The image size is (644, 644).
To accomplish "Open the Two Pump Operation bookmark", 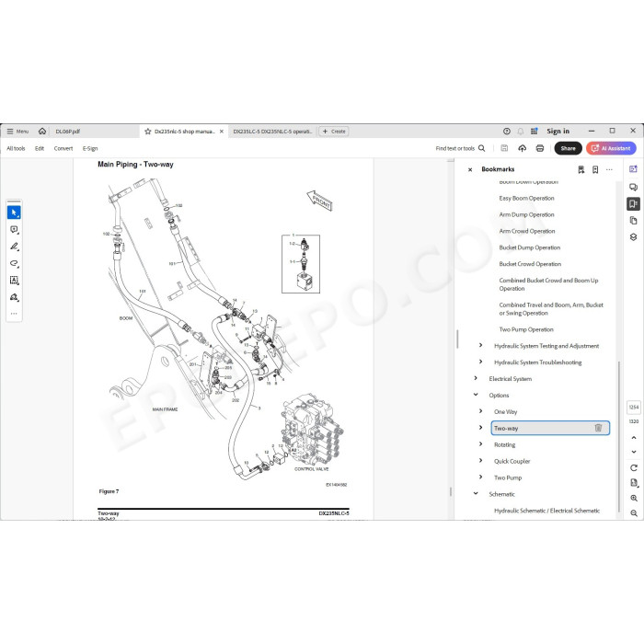I will point(526,329).
